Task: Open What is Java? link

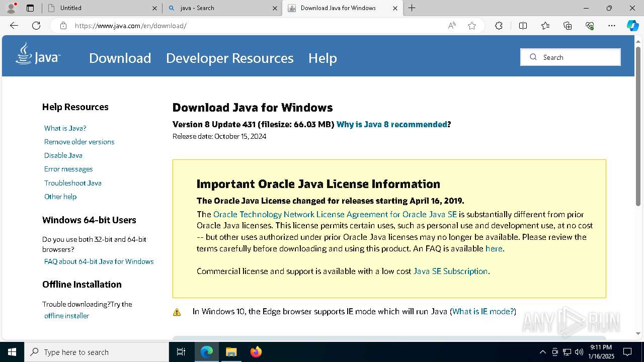Action: (65, 128)
